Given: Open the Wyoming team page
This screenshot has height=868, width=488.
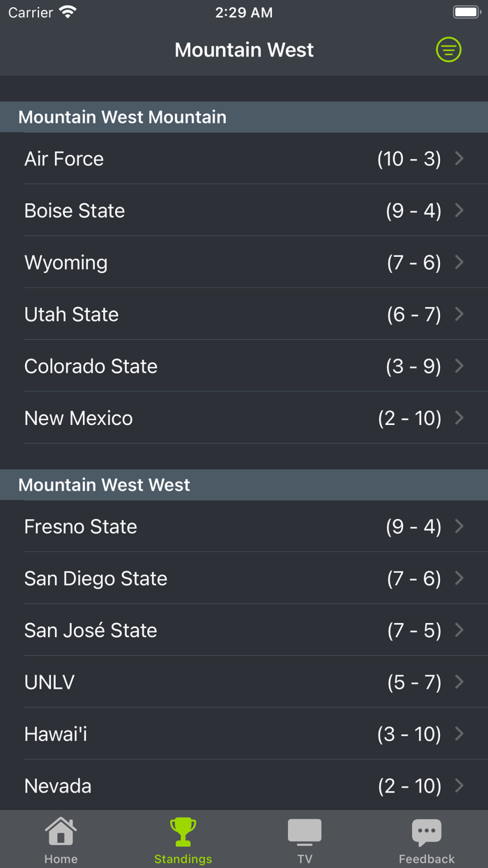Looking at the screenshot, I should click(244, 262).
